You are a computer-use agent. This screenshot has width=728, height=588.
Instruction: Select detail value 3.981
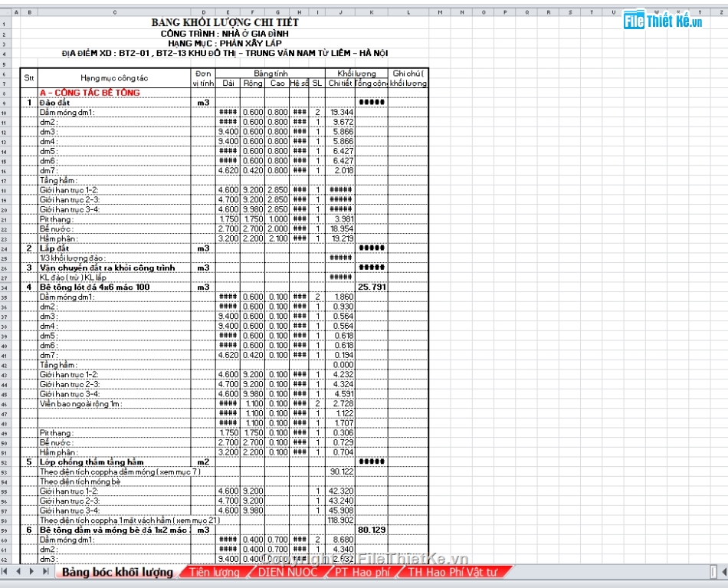tap(340, 219)
